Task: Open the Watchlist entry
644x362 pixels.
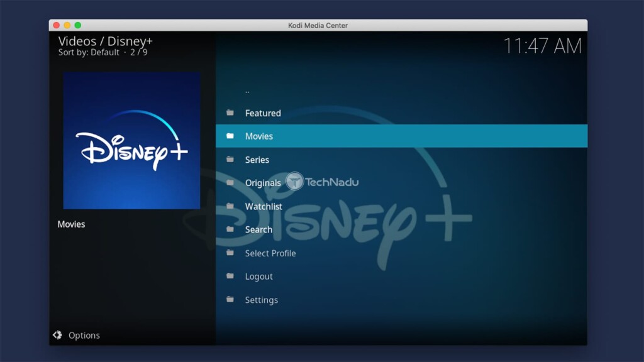Action: click(x=401, y=206)
